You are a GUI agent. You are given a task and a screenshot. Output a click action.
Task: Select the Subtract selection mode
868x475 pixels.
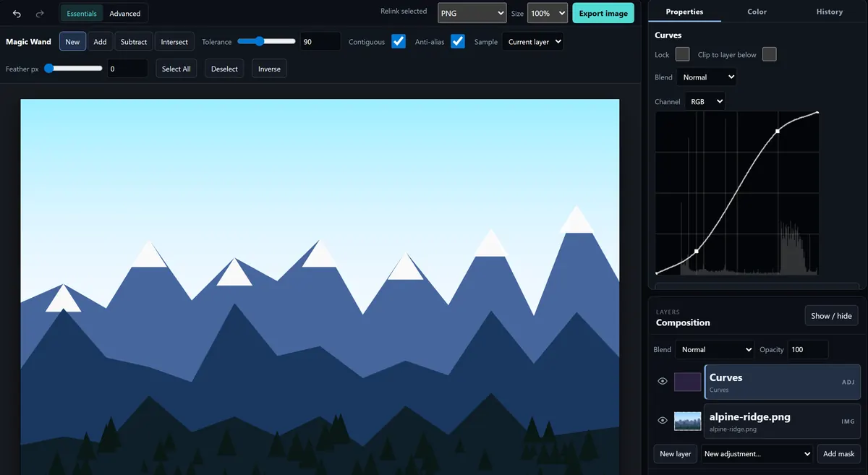click(x=134, y=42)
